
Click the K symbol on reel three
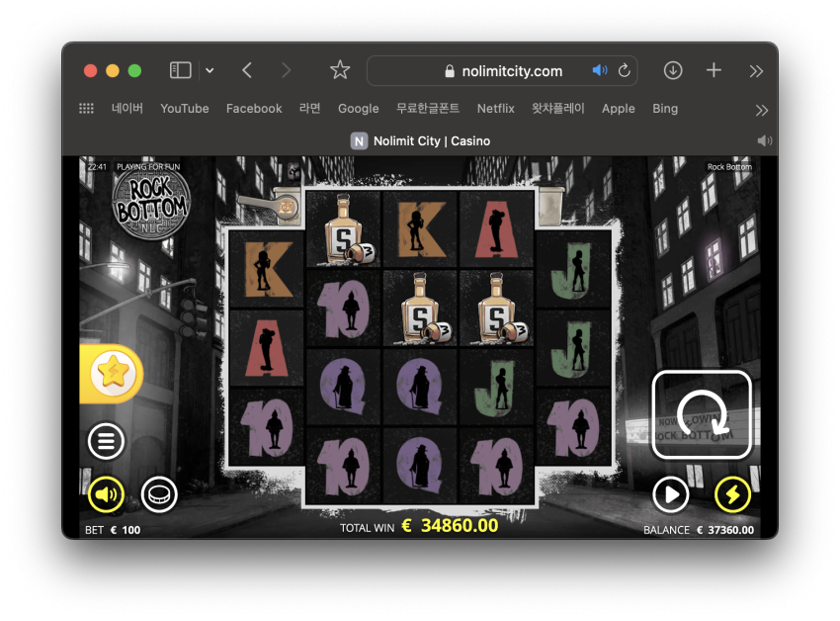click(x=421, y=229)
